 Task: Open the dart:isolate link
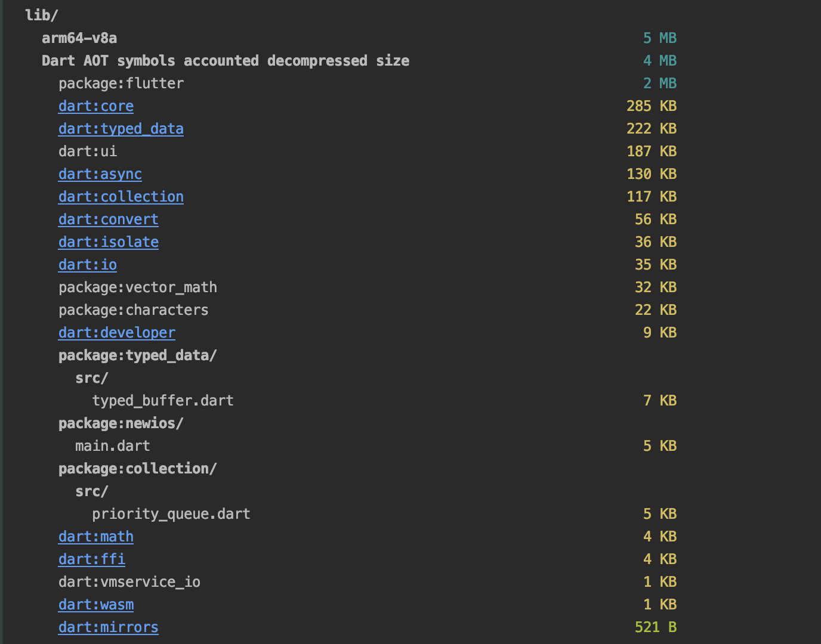109,242
